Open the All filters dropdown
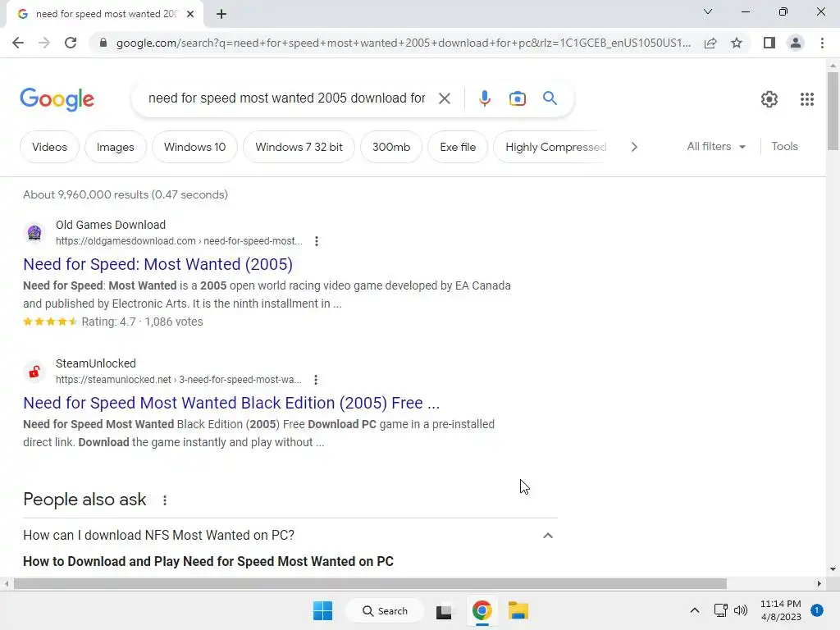840x630 pixels. (x=715, y=146)
